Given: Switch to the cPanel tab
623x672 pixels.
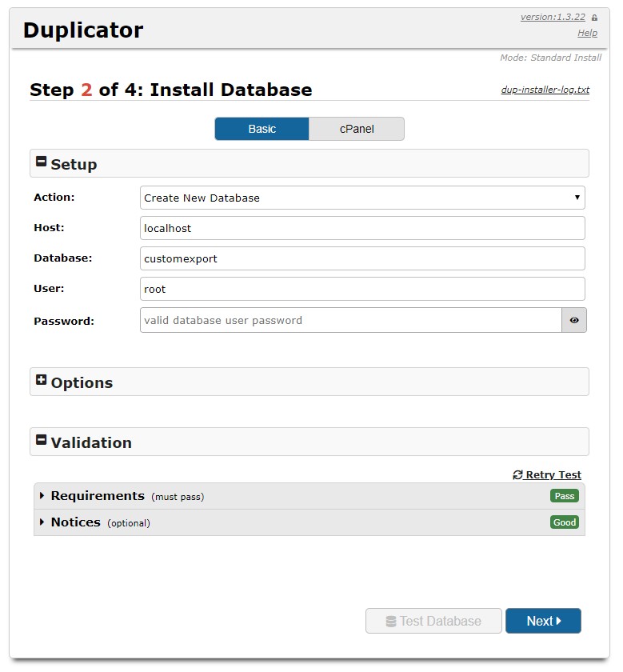Looking at the screenshot, I should tap(356, 129).
